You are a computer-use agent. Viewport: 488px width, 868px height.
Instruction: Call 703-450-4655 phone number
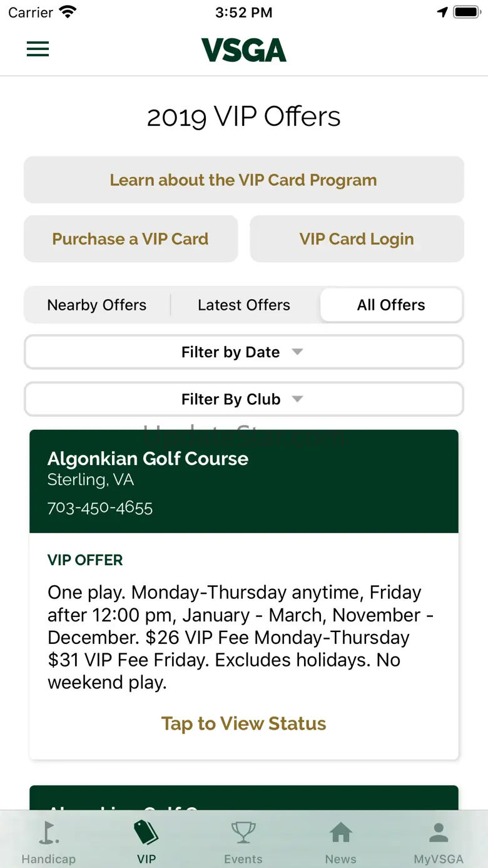(x=100, y=507)
